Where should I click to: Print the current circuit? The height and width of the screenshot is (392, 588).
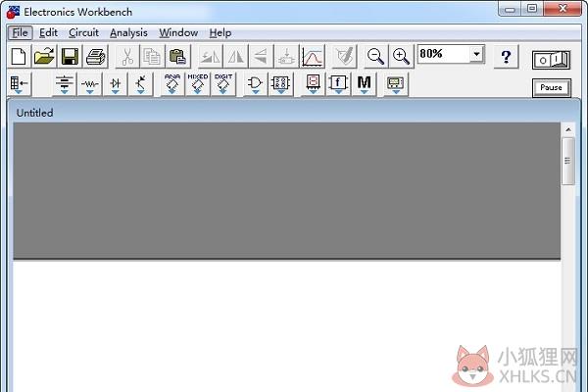coord(96,57)
